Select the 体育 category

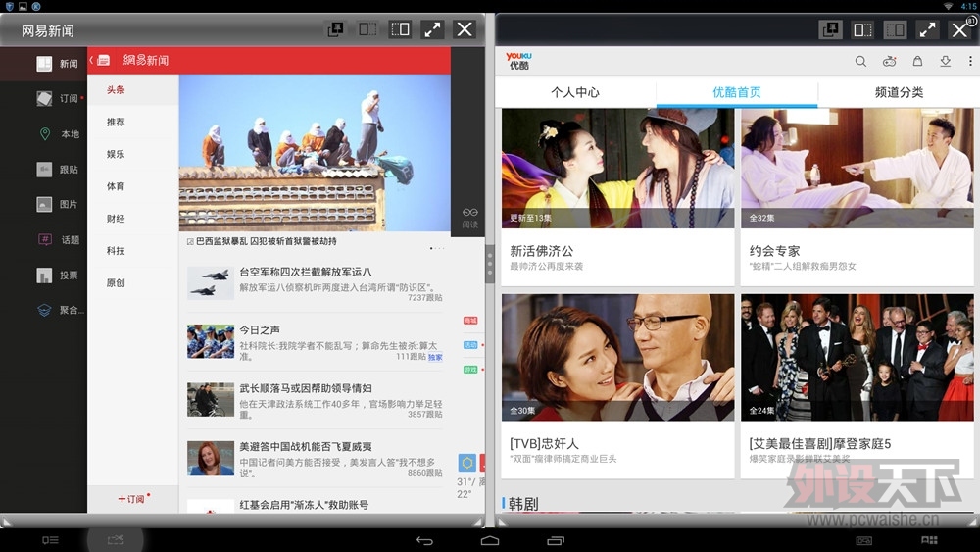coord(133,186)
